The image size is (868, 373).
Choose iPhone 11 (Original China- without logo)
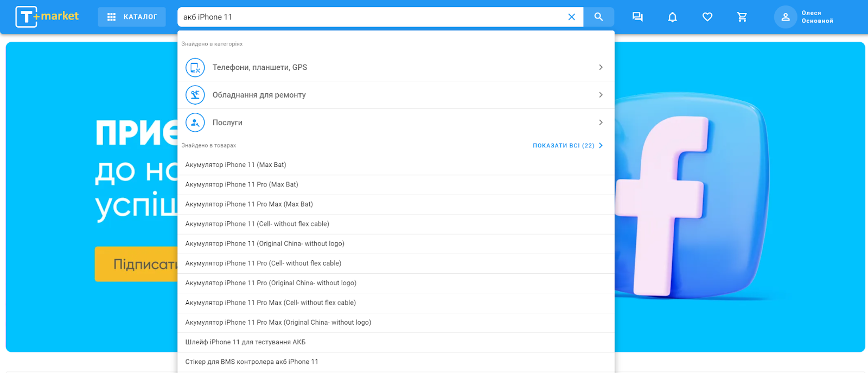pyautogui.click(x=396, y=244)
